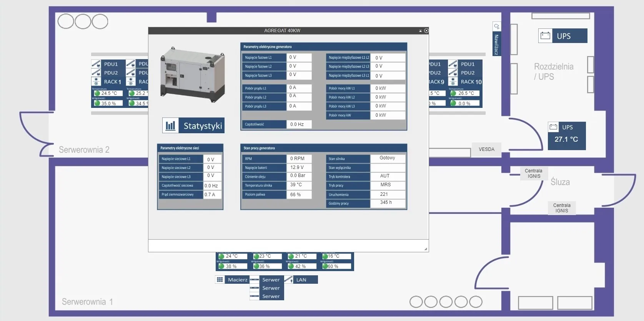Click the MRS Tryb pracy value
This screenshot has height=321, width=644.
point(388,185)
